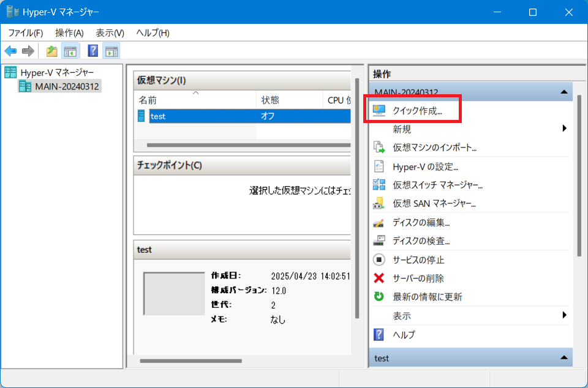Screen dimensions: 588x388
Task: Open クイック作成... action
Action: pos(417,111)
